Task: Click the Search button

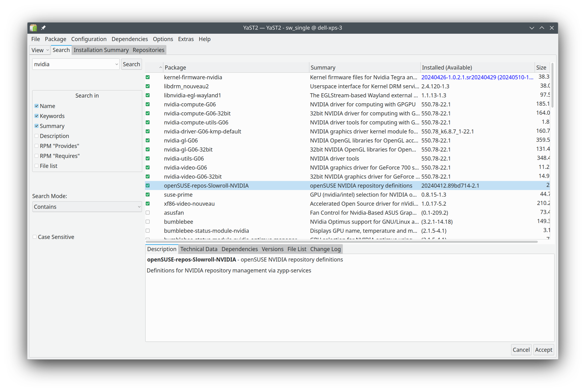Action: coord(131,64)
